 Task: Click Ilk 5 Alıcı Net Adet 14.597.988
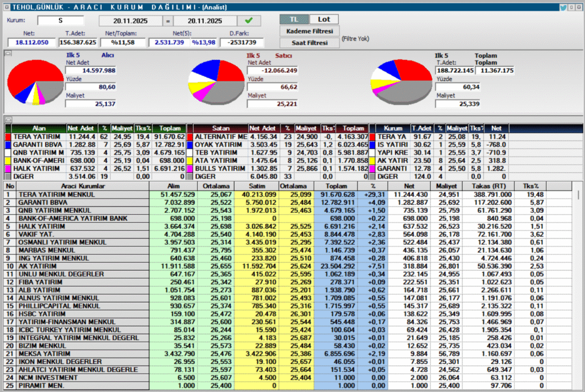pyautogui.click(x=91, y=70)
